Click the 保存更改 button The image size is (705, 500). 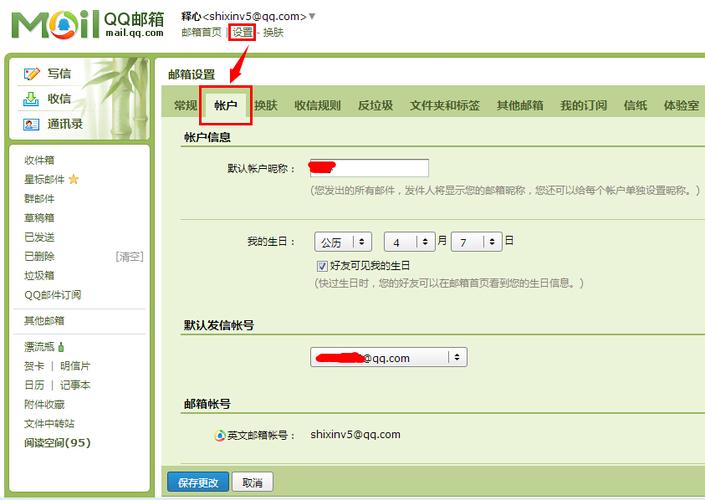(198, 482)
